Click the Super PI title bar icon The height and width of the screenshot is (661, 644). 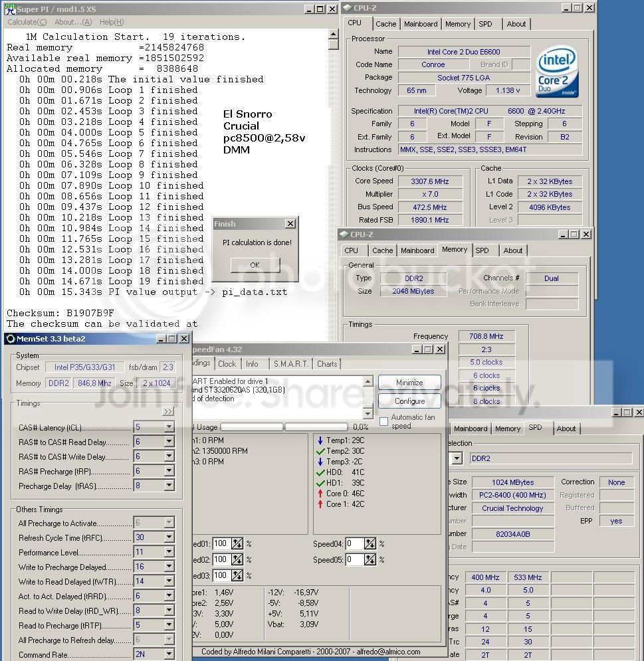pyautogui.click(x=10, y=9)
